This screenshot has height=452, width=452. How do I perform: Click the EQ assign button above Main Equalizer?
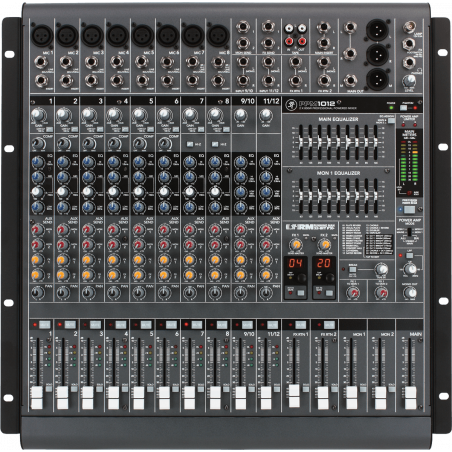(391, 121)
